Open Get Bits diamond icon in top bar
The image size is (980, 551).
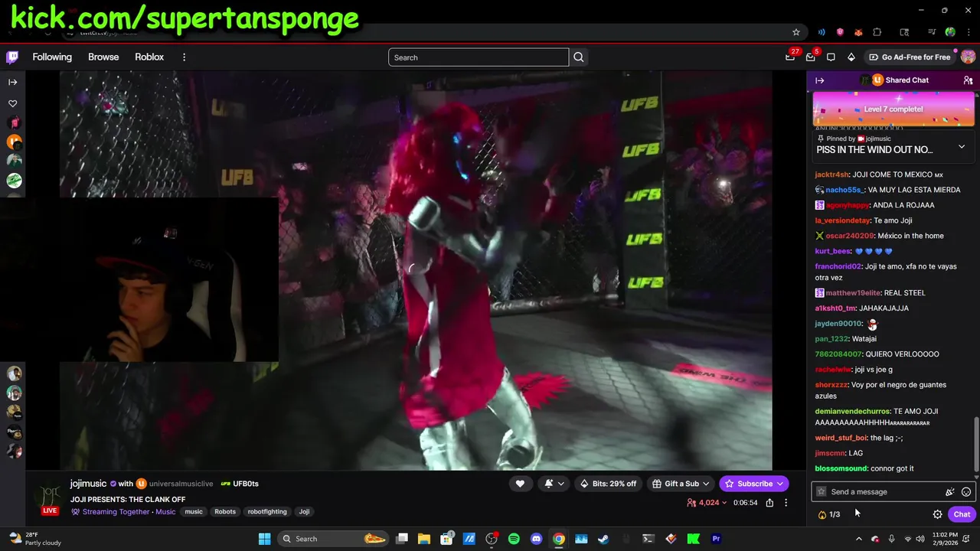click(851, 57)
